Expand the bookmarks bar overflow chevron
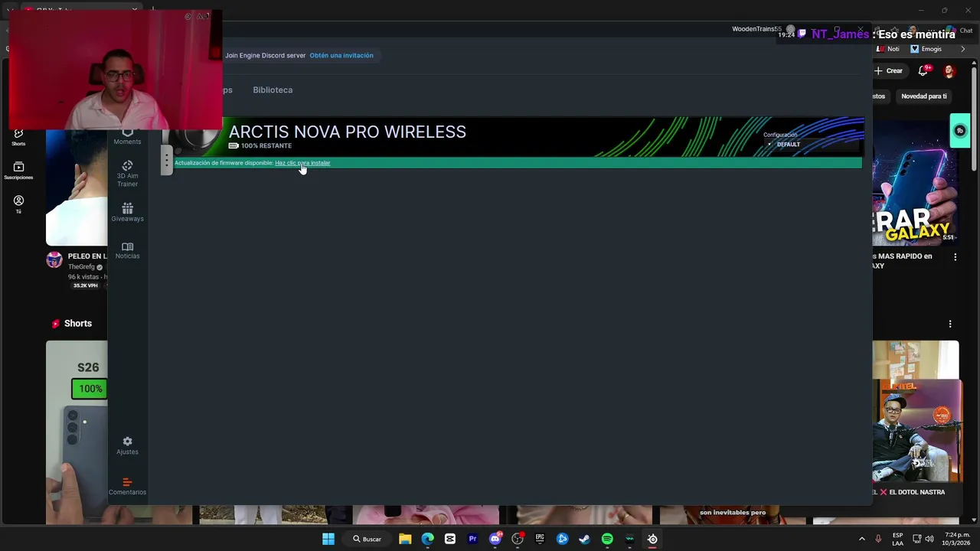Image resolution: width=980 pixels, height=551 pixels. [963, 49]
